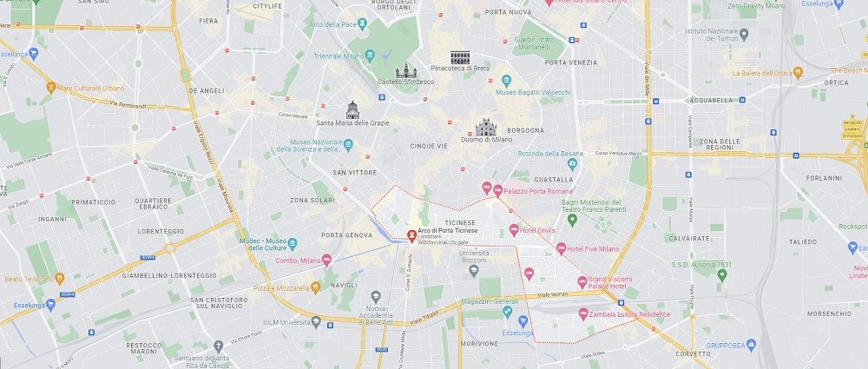Select the Grand Visconti Palace Hotel pin

click(x=582, y=282)
